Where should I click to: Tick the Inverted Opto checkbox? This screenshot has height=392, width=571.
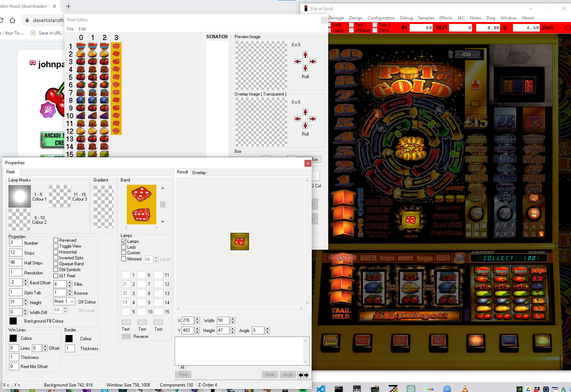(56, 258)
